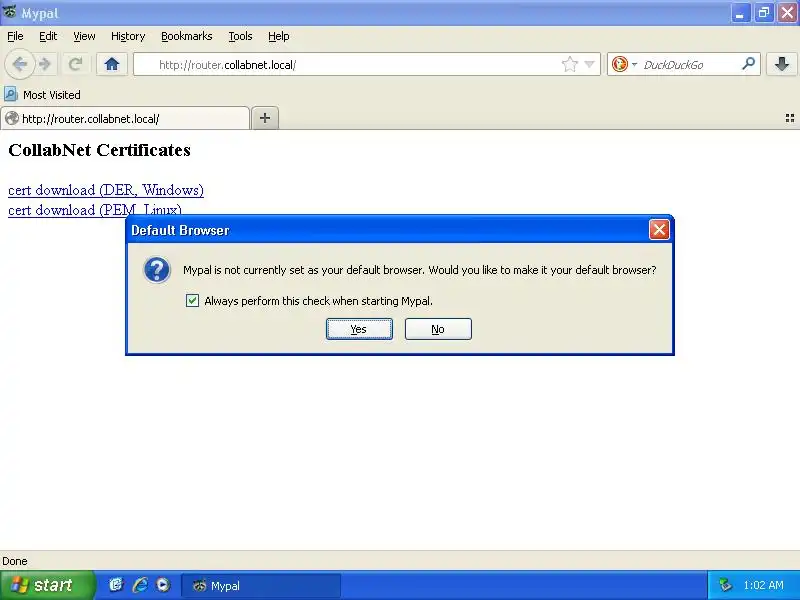Screen dimensions: 800x600
Task: Click Yes in Default Browser dialog
Action: coord(359,329)
